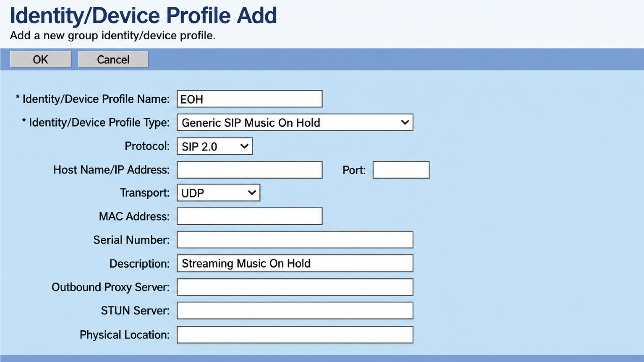Screen dimensions: 644x362
Task: Click the Cancel button
Action: click(x=113, y=59)
